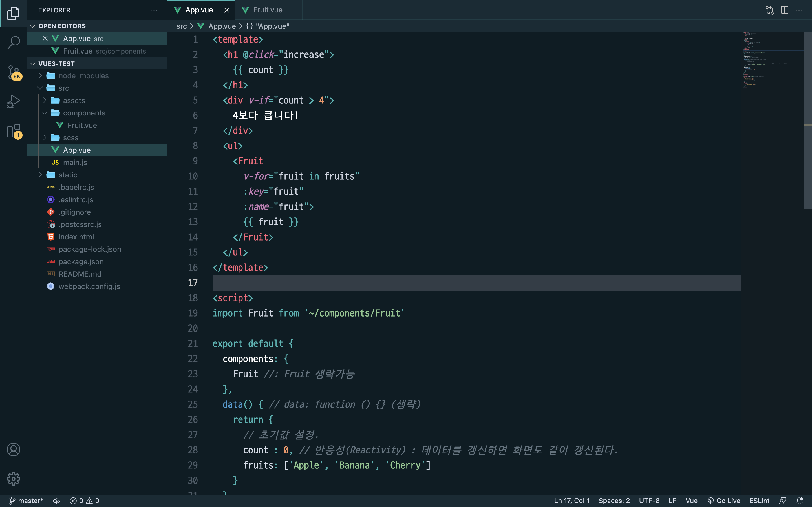Screen dimensions: 812x507
Task: Click the Open Changes compare icon
Action: [x=769, y=10]
